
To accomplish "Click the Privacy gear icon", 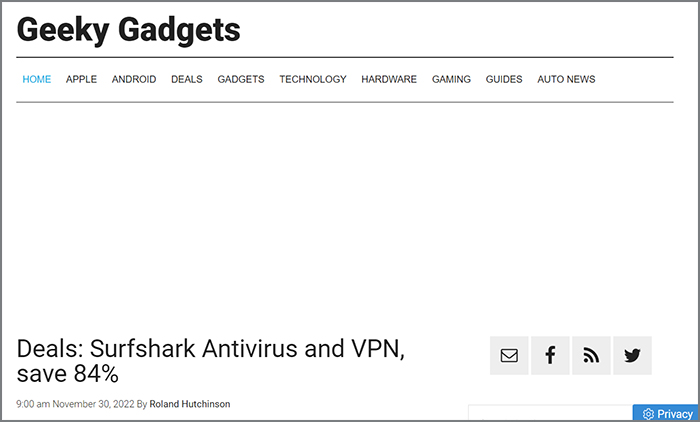I will point(648,414).
